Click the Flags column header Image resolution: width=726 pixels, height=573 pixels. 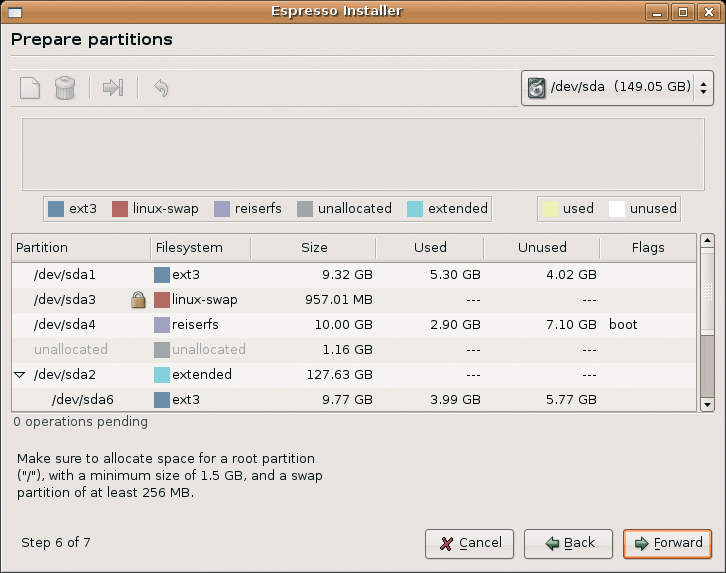coord(648,248)
